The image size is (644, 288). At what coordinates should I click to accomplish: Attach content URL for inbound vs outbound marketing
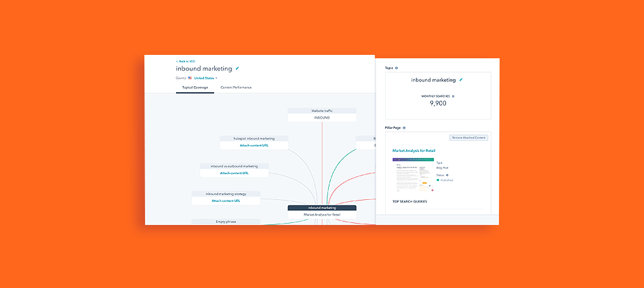coord(234,173)
